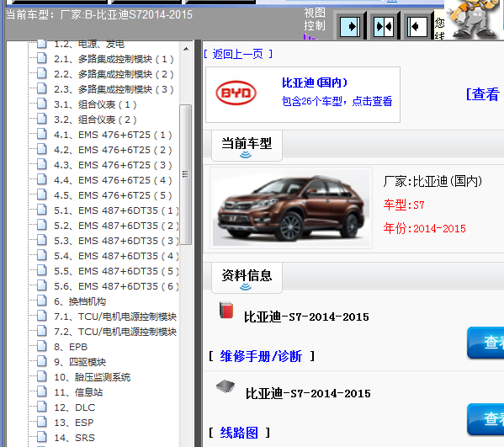Click the red book repair manual icon
The width and height of the screenshot is (504, 447).
pyautogui.click(x=226, y=311)
